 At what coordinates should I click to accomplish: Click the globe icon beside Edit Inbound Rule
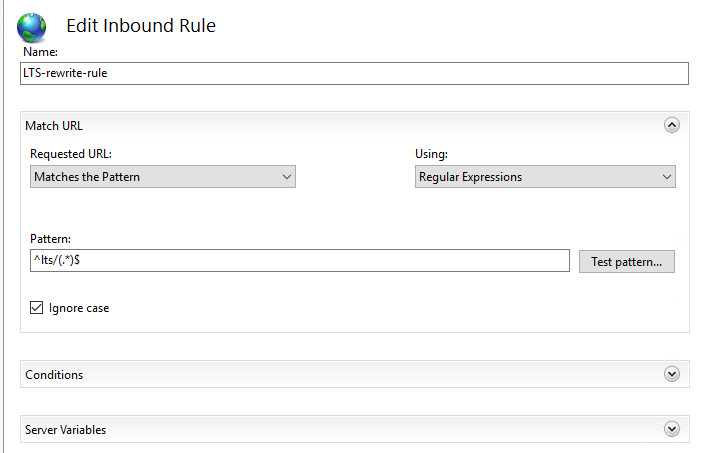tap(31, 26)
